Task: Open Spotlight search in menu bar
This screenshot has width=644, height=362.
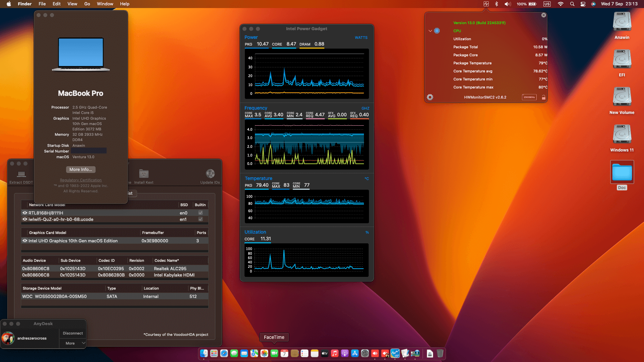Action: [x=572, y=4]
